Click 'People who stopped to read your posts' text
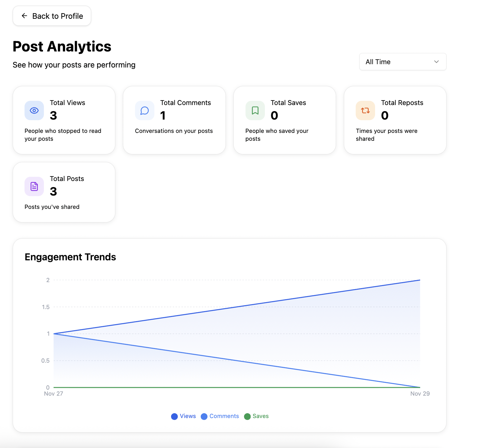488x448 pixels. (x=63, y=135)
